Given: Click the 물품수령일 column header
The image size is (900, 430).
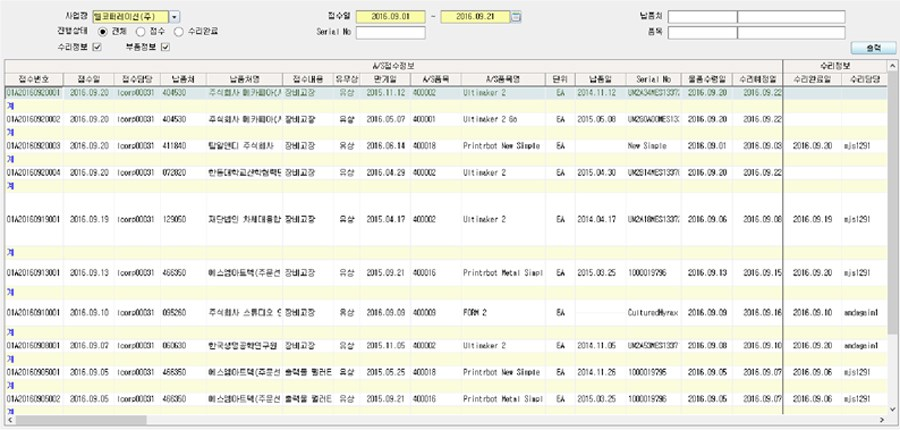Looking at the screenshot, I should pyautogui.click(x=707, y=79).
